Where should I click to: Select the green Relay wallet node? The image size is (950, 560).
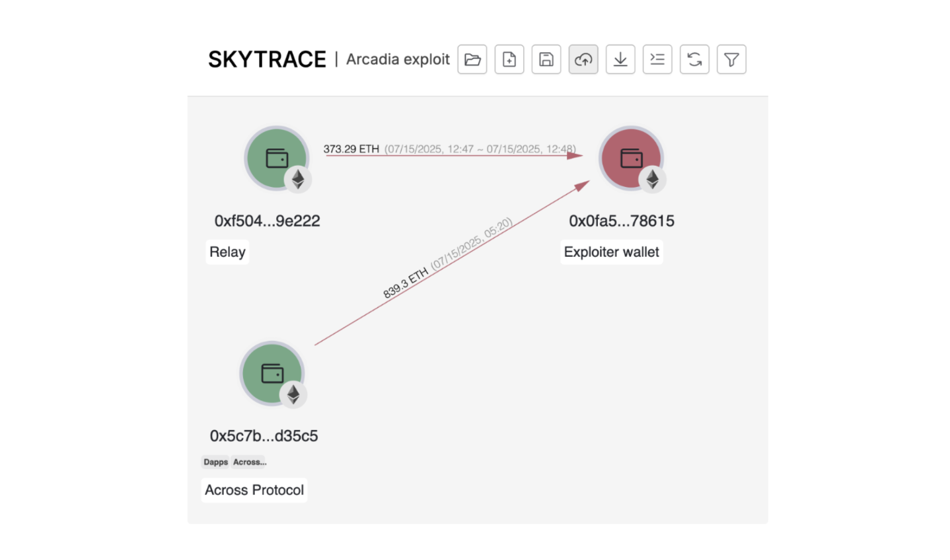point(277,158)
